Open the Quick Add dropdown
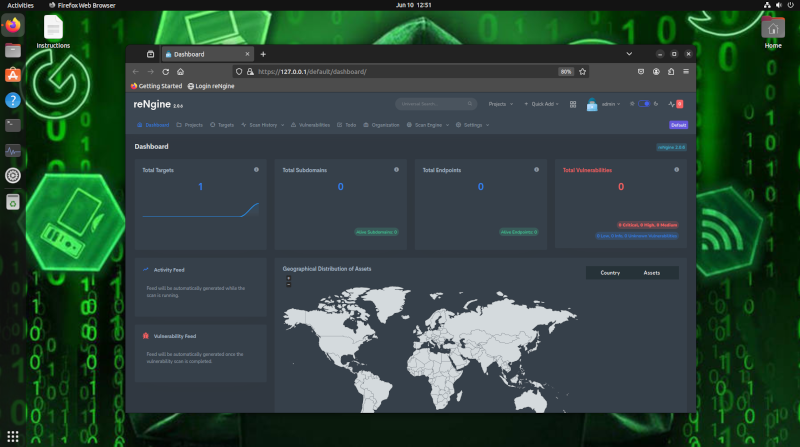800x447 pixels. point(545,104)
